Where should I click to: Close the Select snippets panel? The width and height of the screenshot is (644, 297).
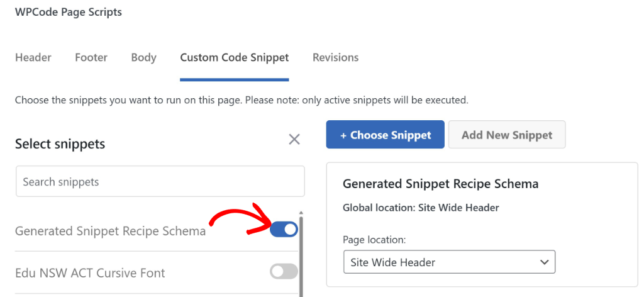[x=294, y=140]
